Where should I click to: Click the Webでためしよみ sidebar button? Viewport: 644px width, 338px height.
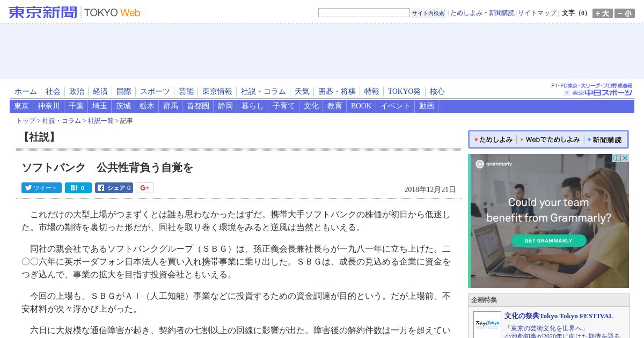(x=550, y=139)
